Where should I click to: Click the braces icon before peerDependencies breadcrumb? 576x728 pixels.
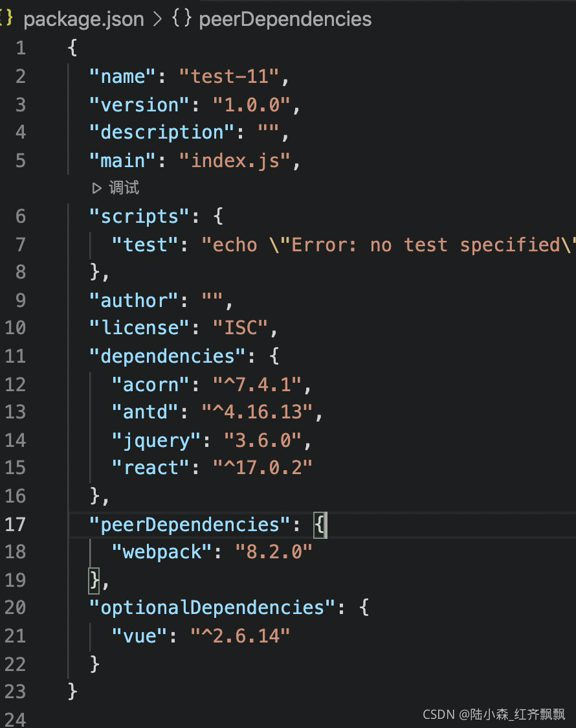point(181,19)
